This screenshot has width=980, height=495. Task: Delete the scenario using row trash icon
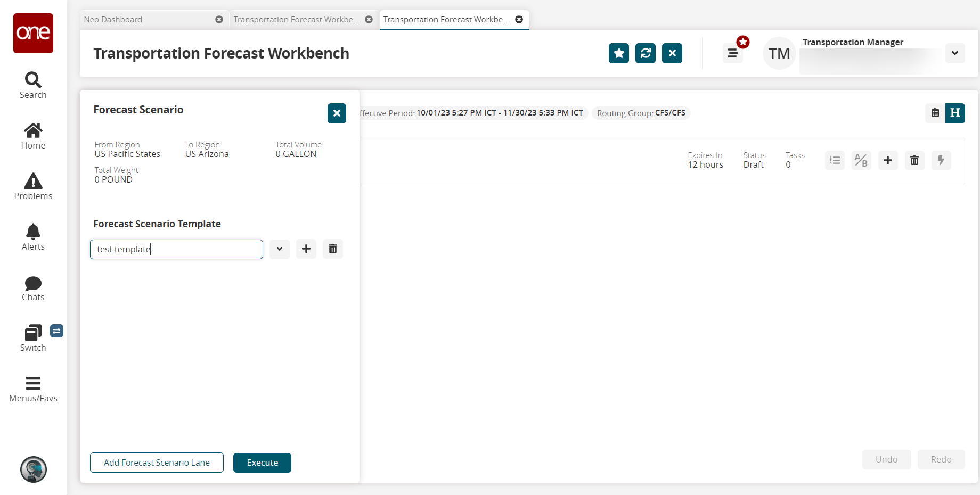pyautogui.click(x=914, y=160)
